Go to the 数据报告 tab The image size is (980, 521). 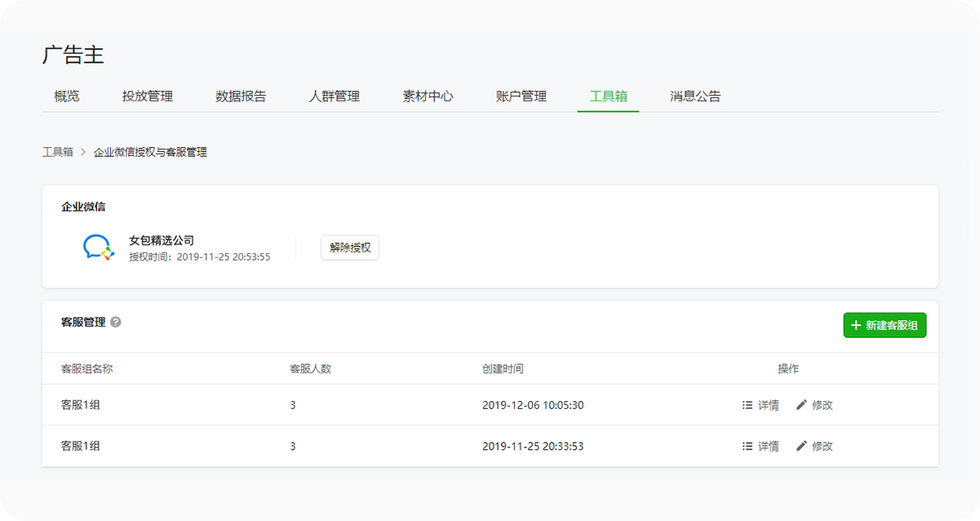241,96
